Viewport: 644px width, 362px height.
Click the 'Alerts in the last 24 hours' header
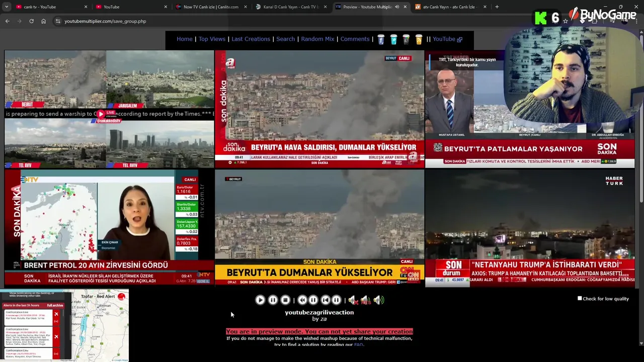point(21,305)
